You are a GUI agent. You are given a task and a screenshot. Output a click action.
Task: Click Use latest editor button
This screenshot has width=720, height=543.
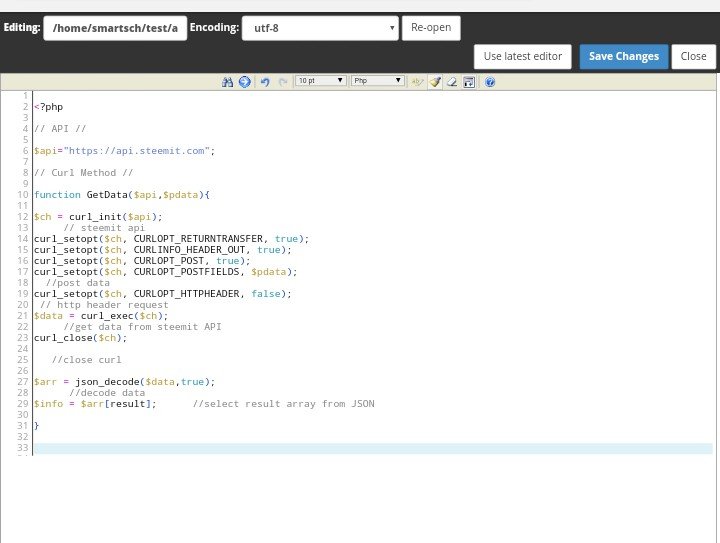pyautogui.click(x=523, y=56)
